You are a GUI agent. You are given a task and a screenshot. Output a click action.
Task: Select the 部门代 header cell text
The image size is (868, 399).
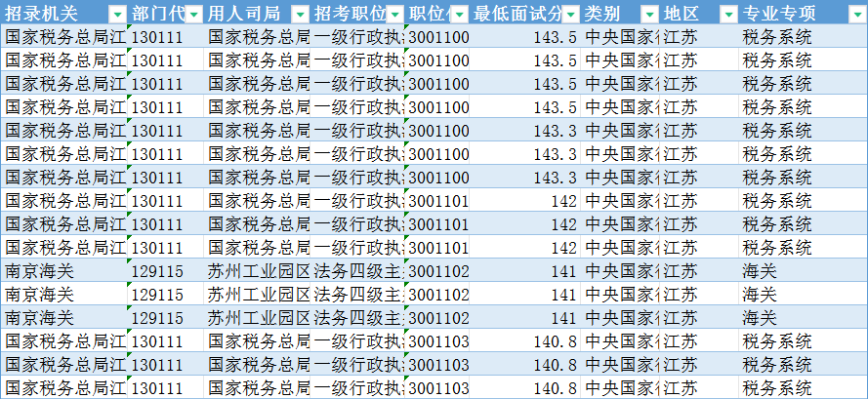click(159, 14)
